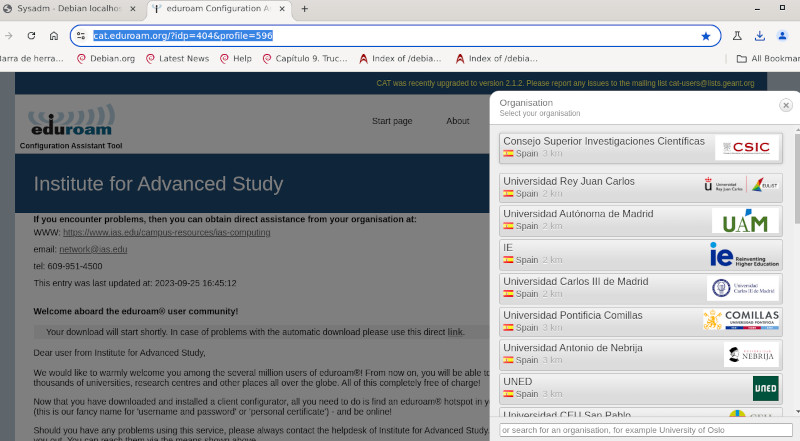800x441 pixels.
Task: Open the browser downloads icon
Action: click(x=760, y=35)
